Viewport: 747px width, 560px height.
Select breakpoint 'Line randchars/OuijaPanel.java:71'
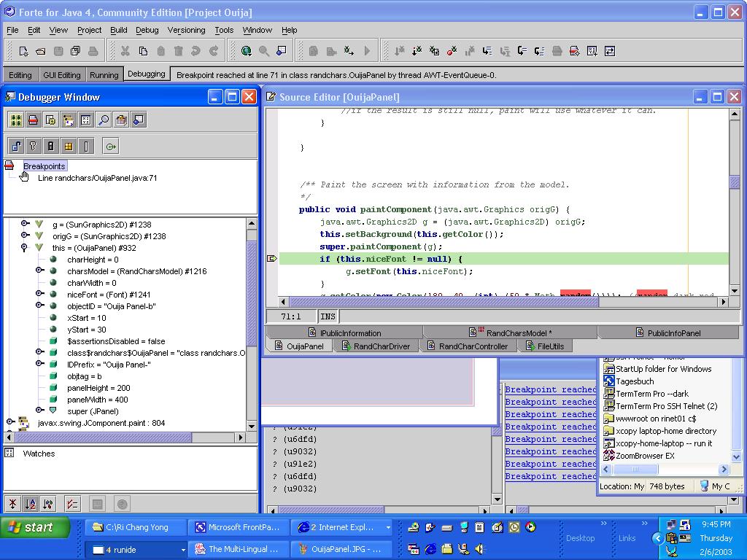click(97, 178)
